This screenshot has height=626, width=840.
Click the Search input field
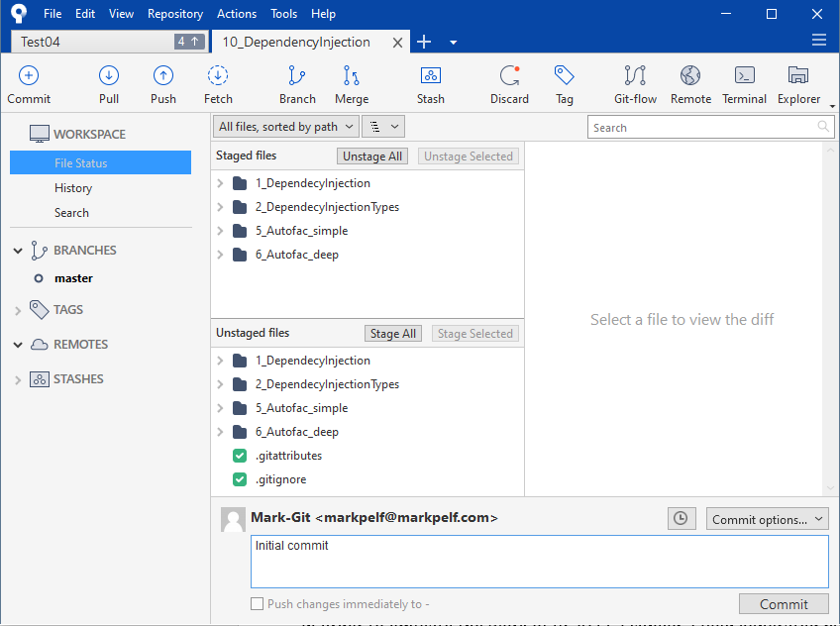pyautogui.click(x=711, y=127)
